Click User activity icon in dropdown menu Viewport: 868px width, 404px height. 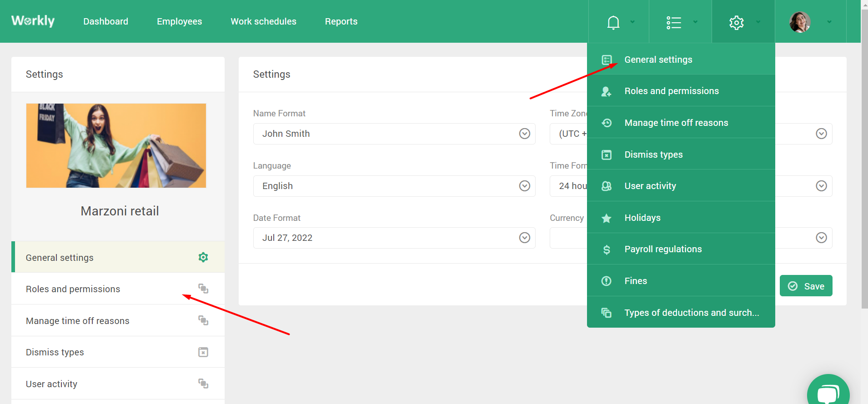point(607,186)
